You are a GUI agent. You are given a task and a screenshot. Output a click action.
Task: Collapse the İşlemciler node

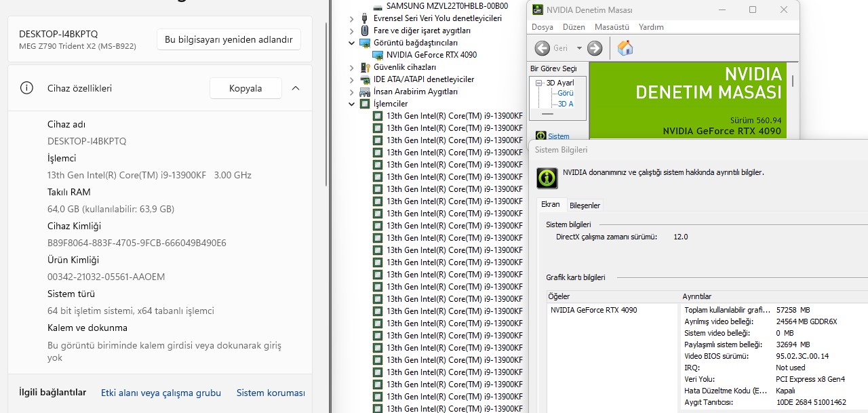[352, 104]
